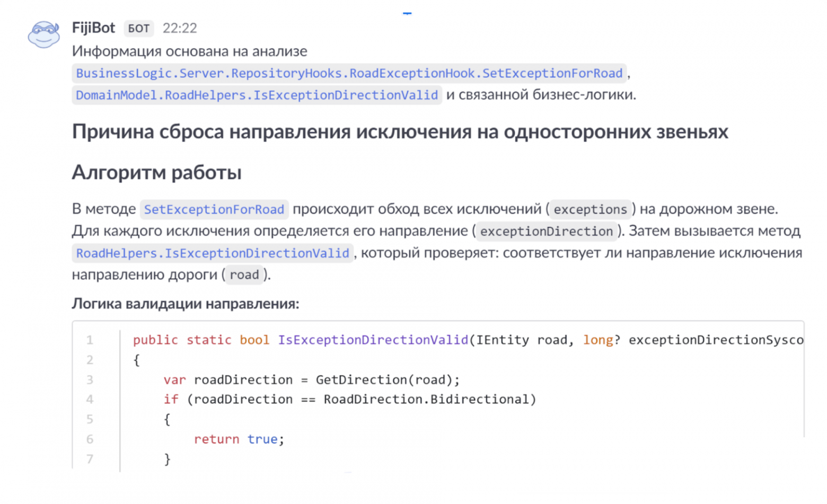Click line number 7 in the code block

point(90,459)
